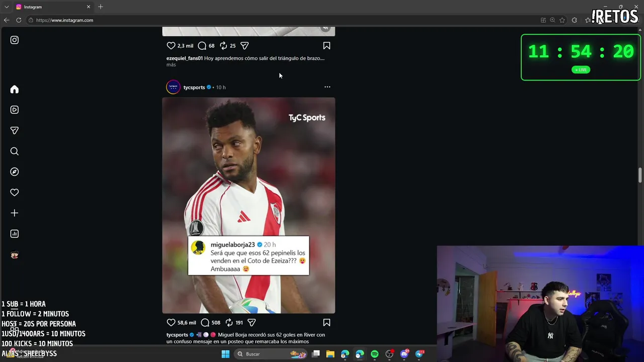Reload the Instagram page
This screenshot has height=362, width=644.
coord(19,20)
